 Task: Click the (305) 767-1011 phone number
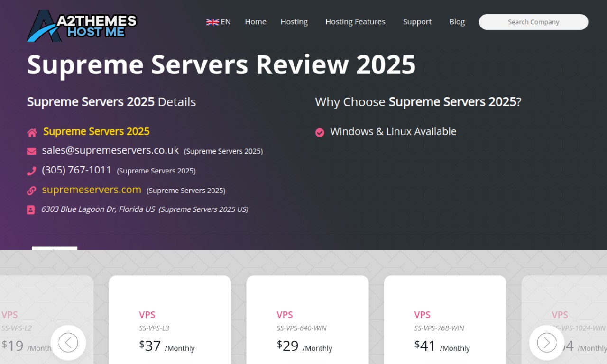tap(77, 170)
